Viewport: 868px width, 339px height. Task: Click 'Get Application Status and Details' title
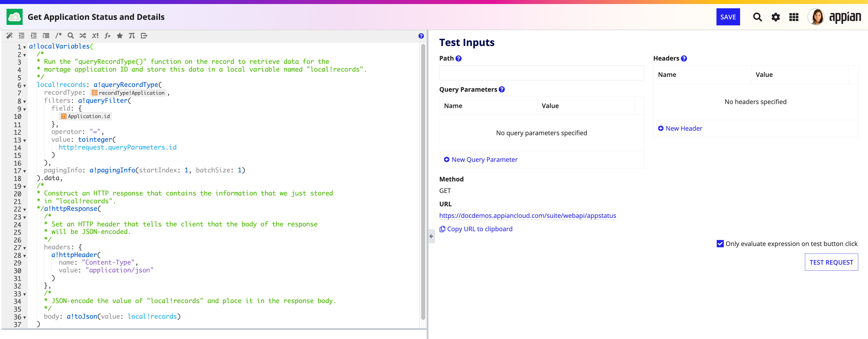pyautogui.click(x=96, y=17)
